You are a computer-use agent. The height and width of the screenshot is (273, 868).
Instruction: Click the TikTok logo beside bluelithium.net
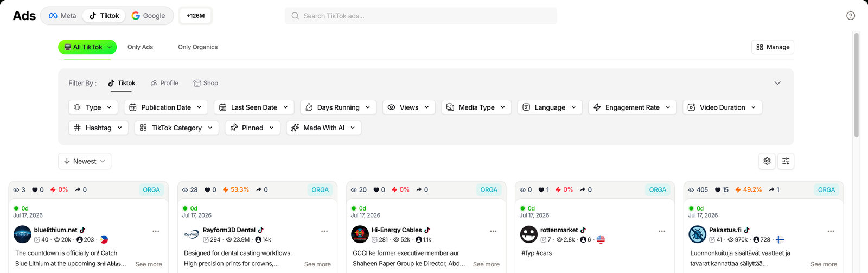tap(82, 230)
